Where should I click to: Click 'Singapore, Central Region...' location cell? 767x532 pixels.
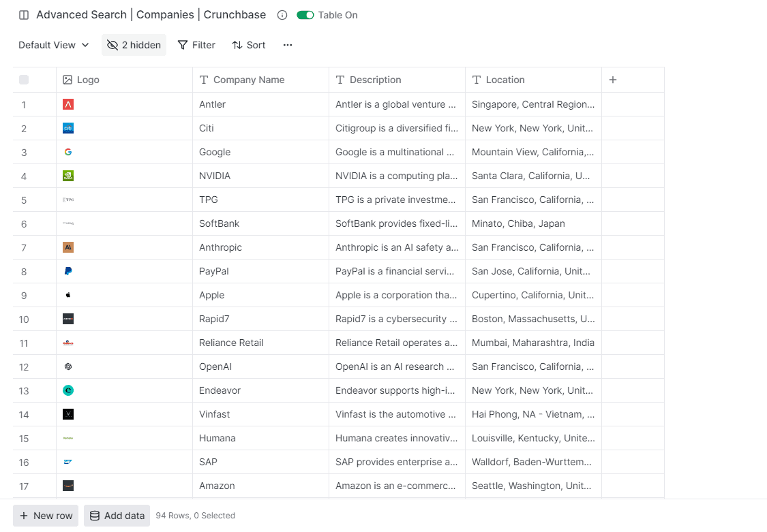point(533,104)
